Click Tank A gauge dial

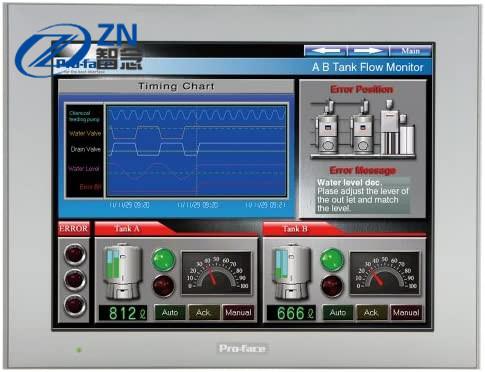[216, 273]
